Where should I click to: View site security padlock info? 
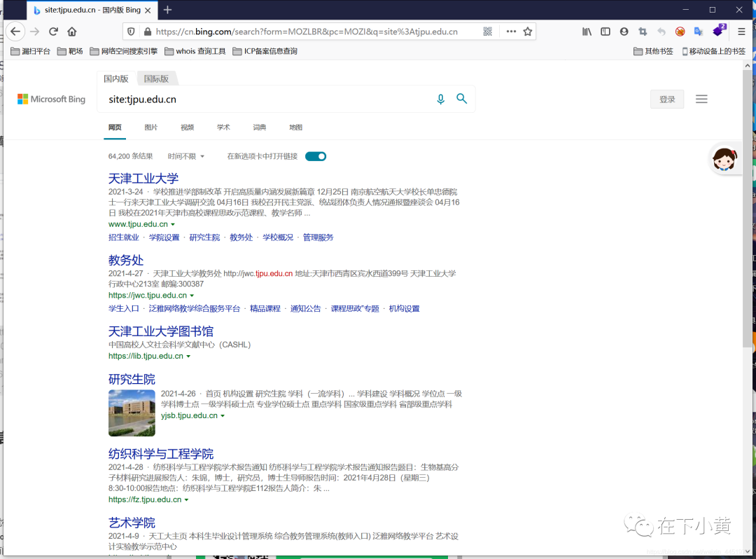point(148,32)
